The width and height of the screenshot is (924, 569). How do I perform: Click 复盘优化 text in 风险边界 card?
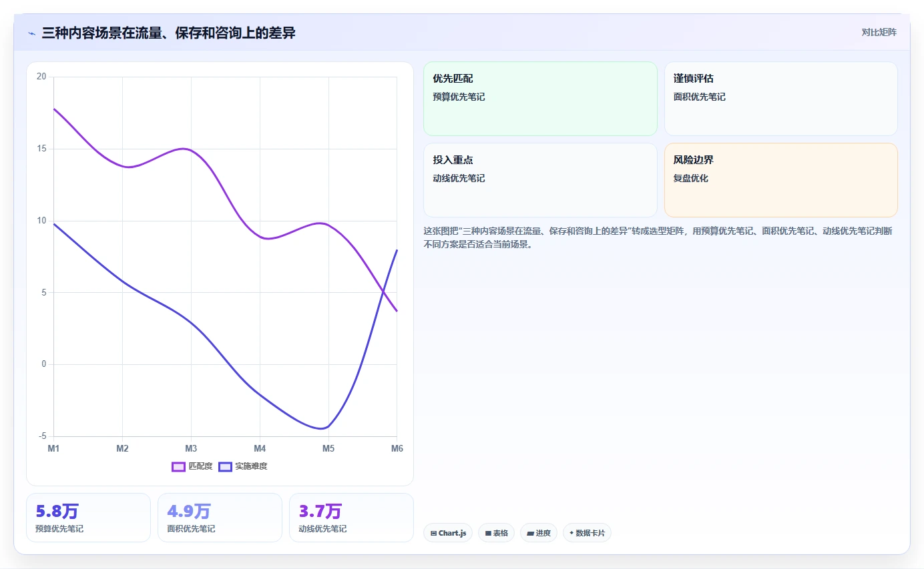pyautogui.click(x=690, y=178)
